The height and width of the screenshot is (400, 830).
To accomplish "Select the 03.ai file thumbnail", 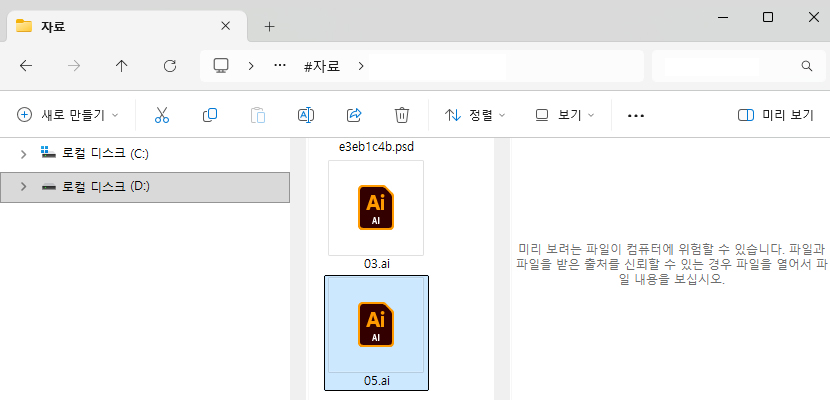I will 376,208.
